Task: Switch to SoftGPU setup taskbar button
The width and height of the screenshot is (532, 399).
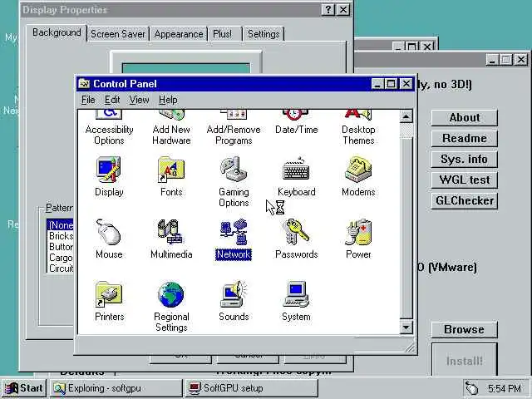Action: pos(252,388)
